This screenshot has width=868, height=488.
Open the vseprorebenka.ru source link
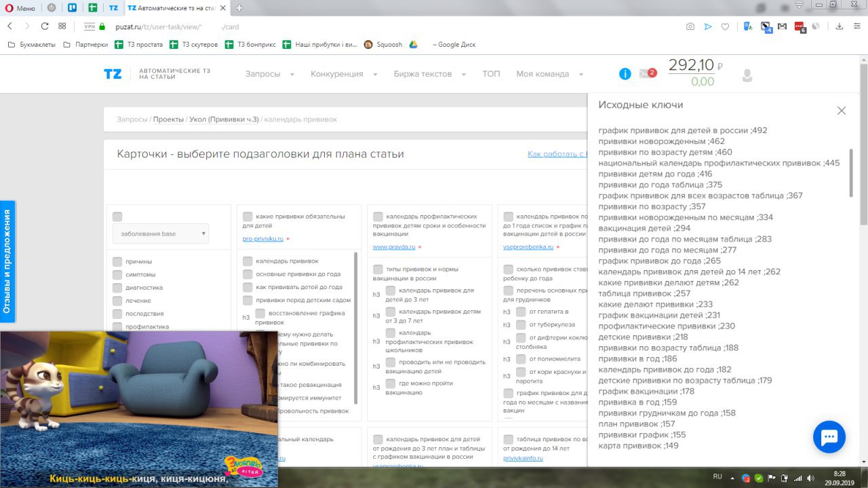click(528, 247)
